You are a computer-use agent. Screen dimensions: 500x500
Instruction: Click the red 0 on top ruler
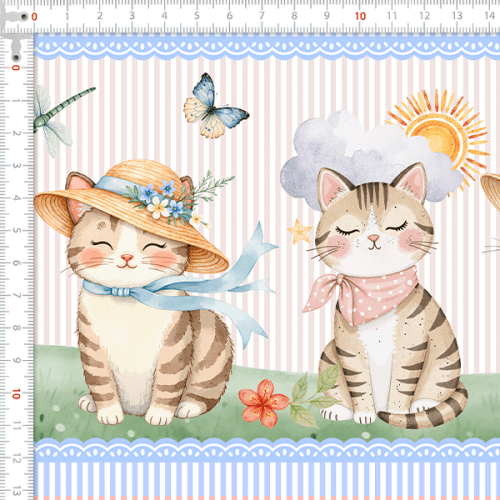[x=34, y=17]
